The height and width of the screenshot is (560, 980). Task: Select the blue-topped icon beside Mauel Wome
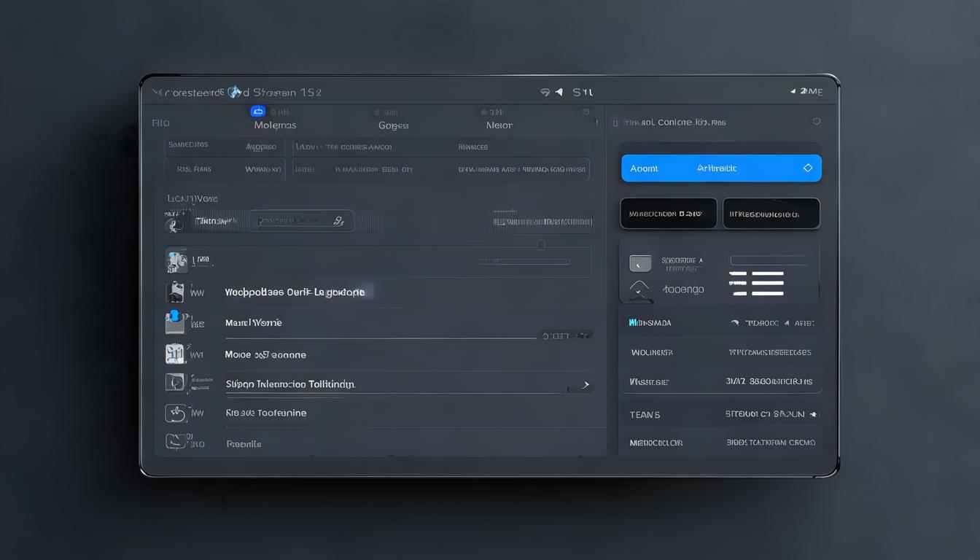(x=174, y=322)
